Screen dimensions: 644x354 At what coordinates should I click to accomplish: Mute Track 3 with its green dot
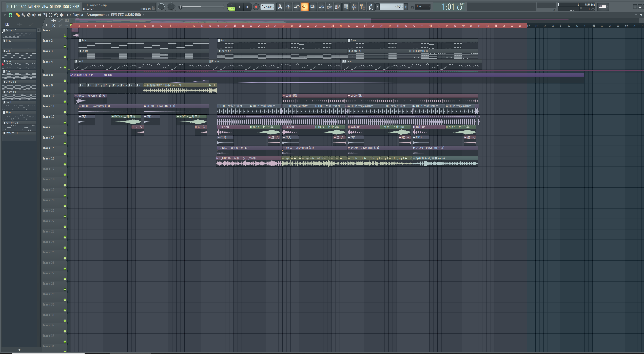pyautogui.click(x=65, y=57)
